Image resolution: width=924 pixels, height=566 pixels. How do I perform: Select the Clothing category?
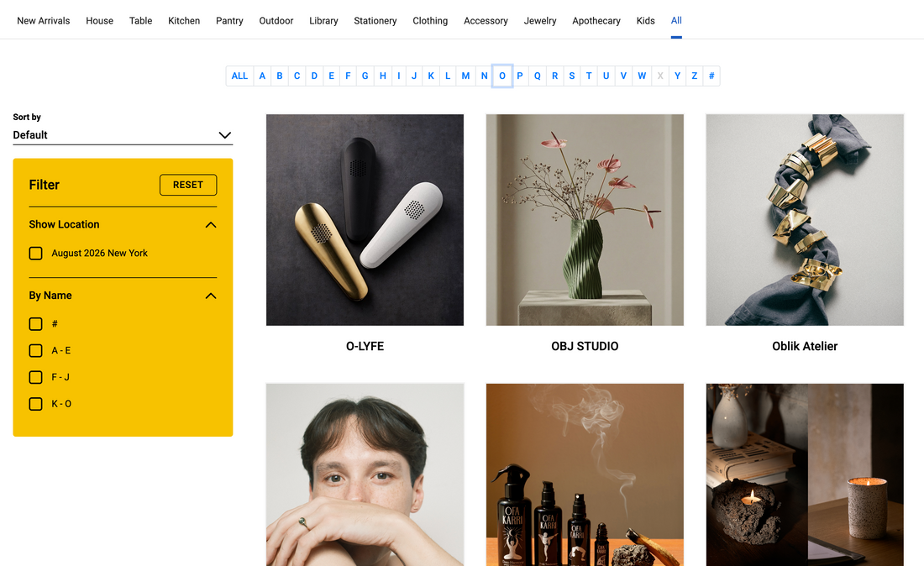[430, 21]
